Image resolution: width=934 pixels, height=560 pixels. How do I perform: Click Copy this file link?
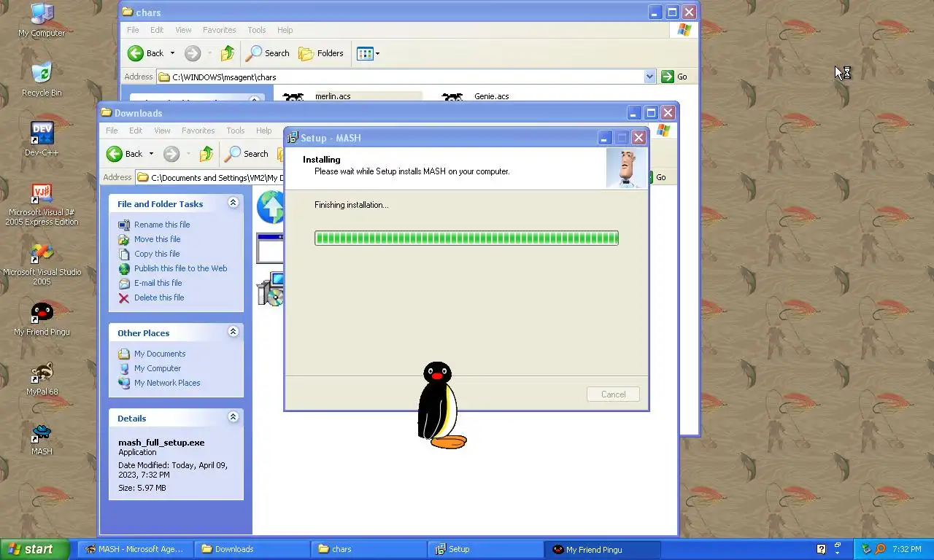[x=157, y=254]
